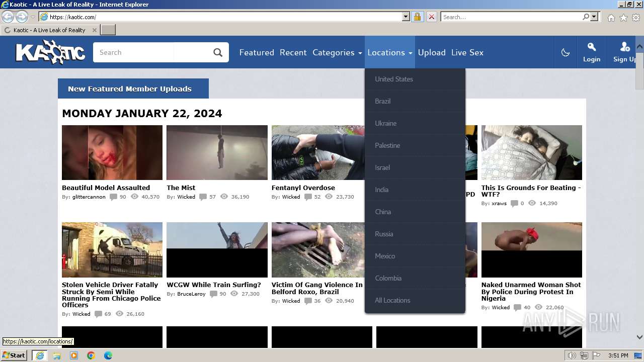Click the search magnifier icon
The height and width of the screenshot is (362, 644).
click(x=218, y=52)
